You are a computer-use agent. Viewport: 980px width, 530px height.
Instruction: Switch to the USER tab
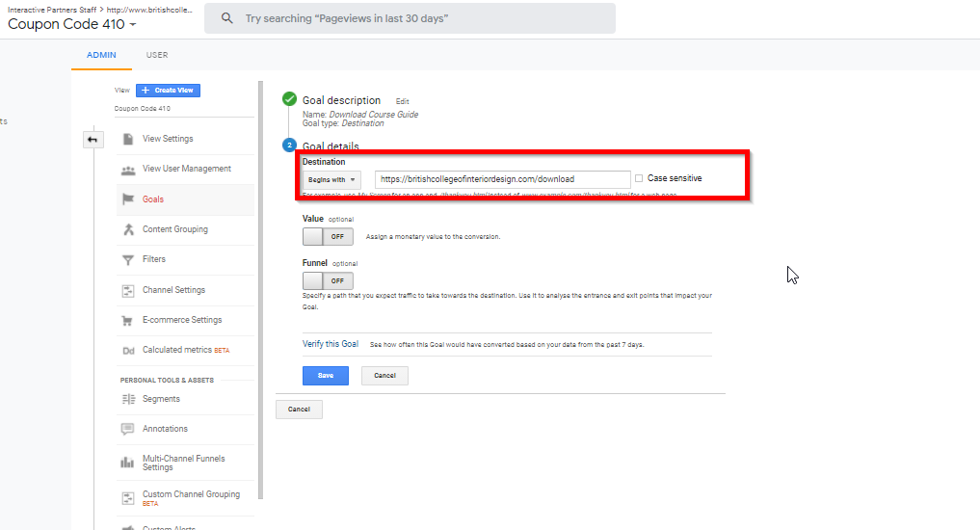(157, 55)
